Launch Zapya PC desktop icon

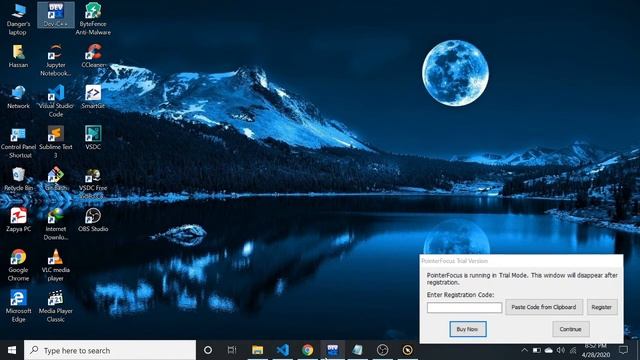click(x=18, y=220)
